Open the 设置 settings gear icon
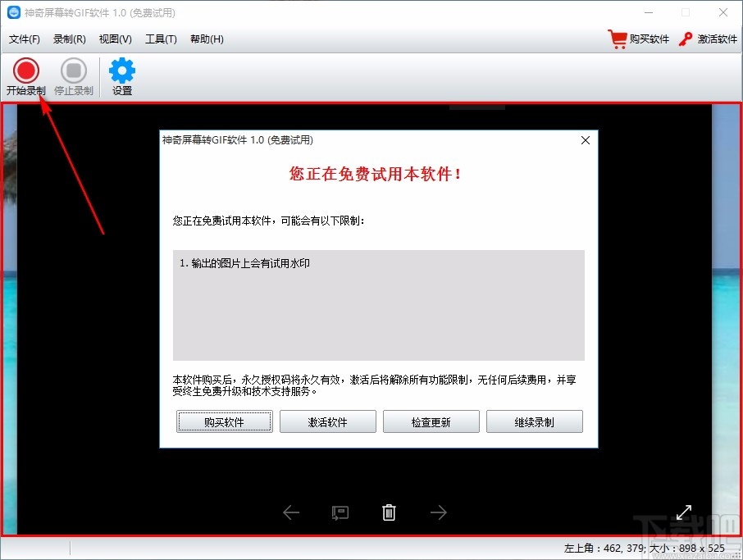The width and height of the screenshot is (743, 560). click(x=121, y=72)
